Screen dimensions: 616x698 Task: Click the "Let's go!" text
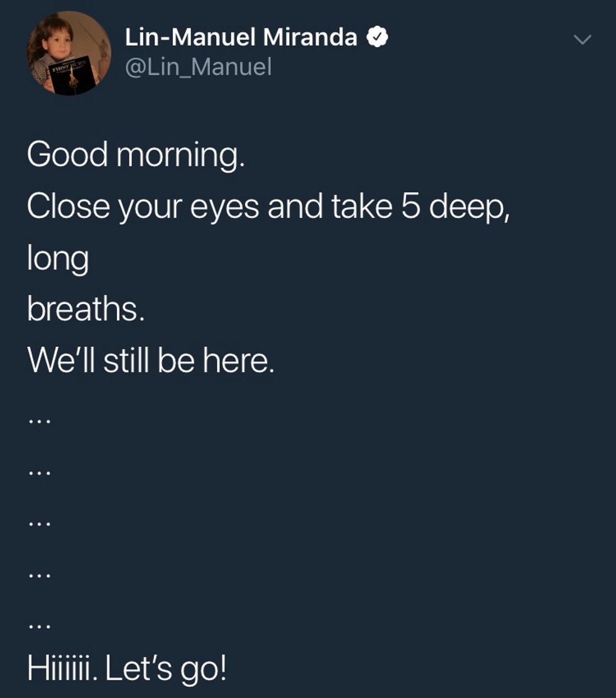(165, 670)
